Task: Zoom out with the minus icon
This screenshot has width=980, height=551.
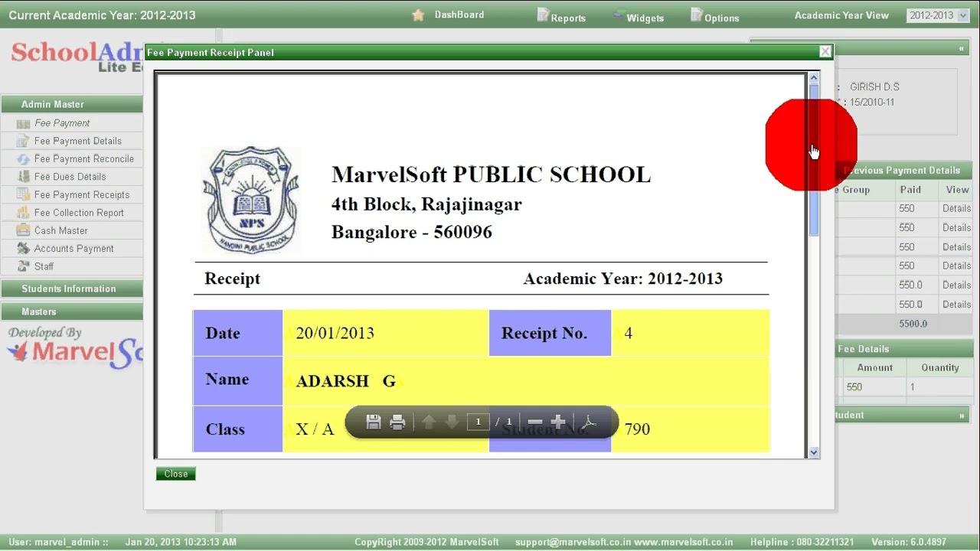Action: pos(535,422)
